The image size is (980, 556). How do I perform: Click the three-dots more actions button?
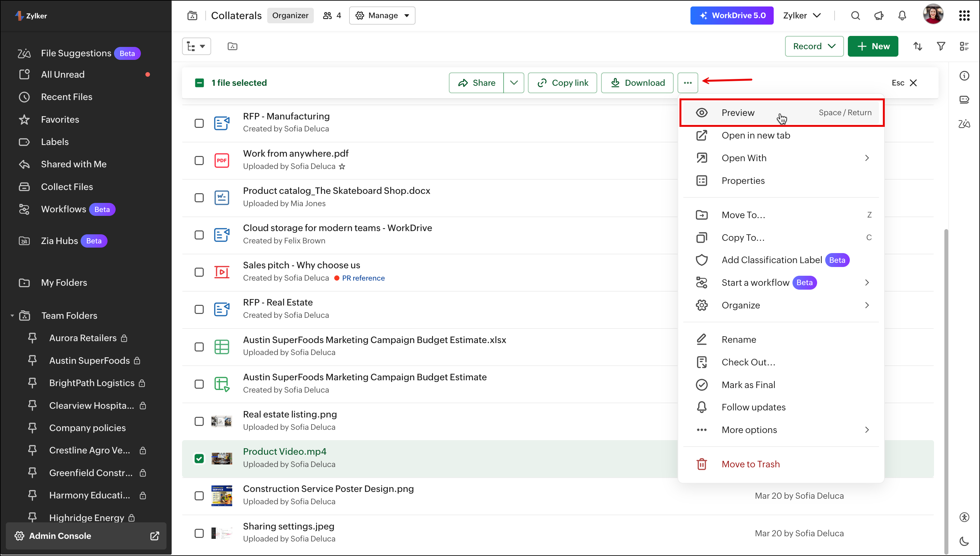(687, 83)
